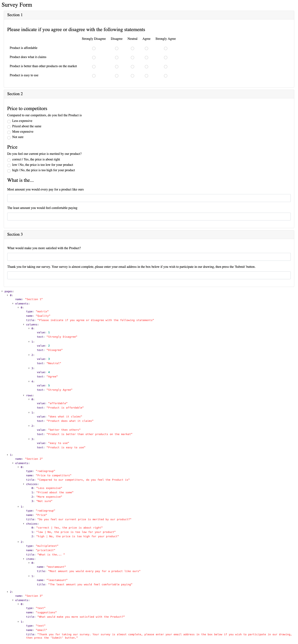Collapse column node 0 containing 'Strongly Disagree'
Viewport: 298px width, 644px height.
tap(29, 328)
